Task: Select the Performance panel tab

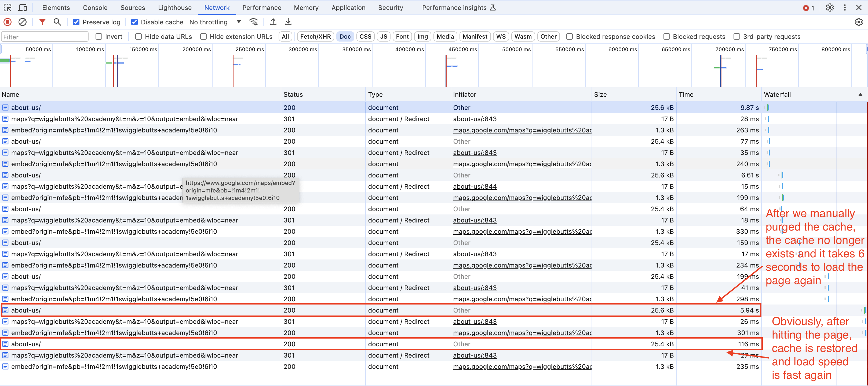Action: [262, 7]
